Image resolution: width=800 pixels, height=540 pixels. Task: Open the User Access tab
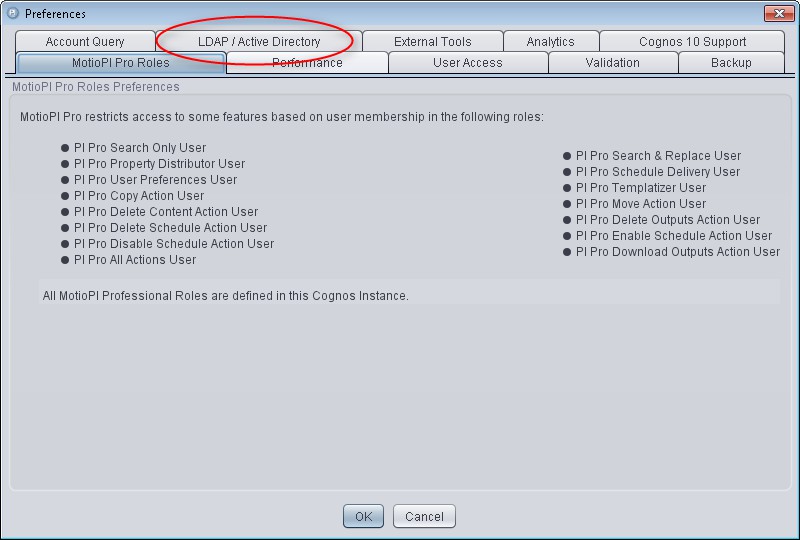(x=468, y=63)
